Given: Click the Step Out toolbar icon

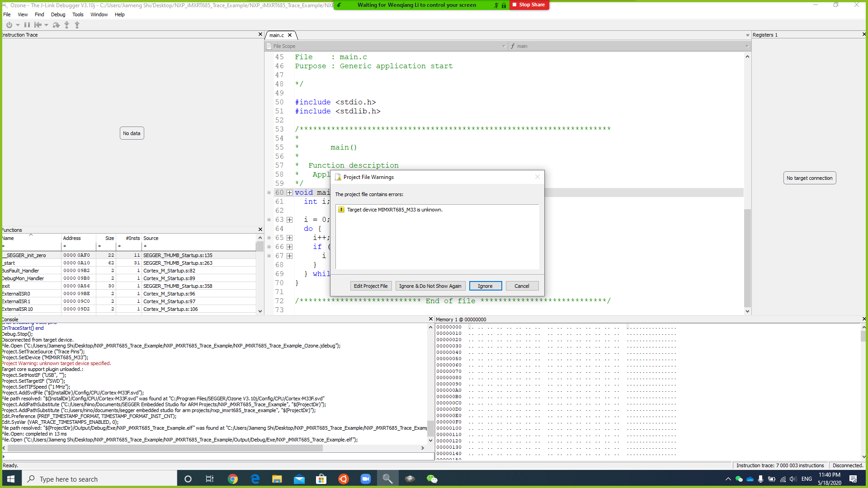Looking at the screenshot, I should pos(77,25).
